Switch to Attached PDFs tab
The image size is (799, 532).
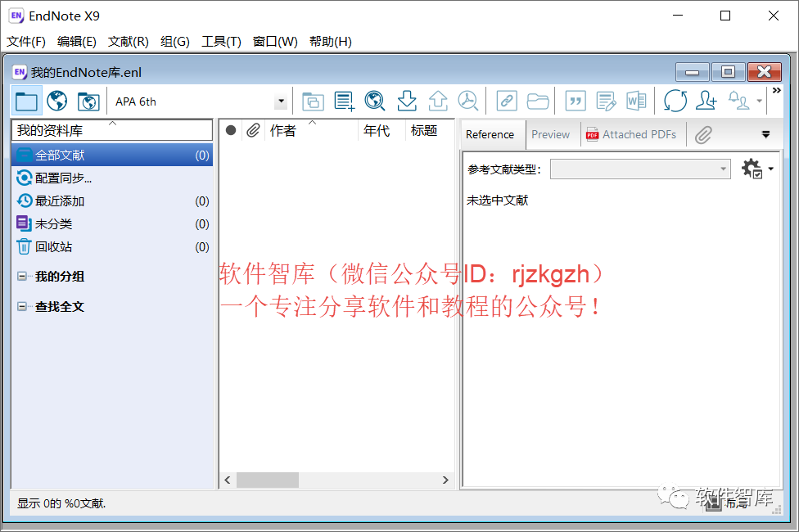[632, 134]
